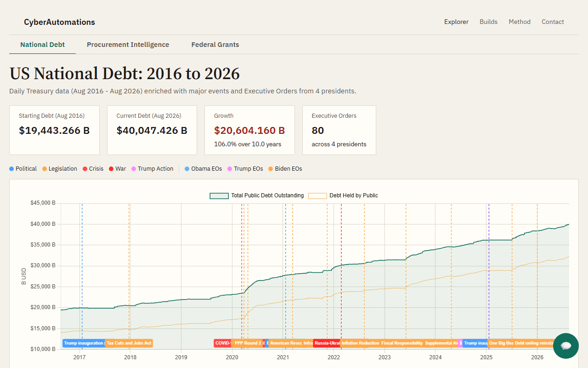Select the National Debt tab
The image size is (588, 368).
coord(42,45)
